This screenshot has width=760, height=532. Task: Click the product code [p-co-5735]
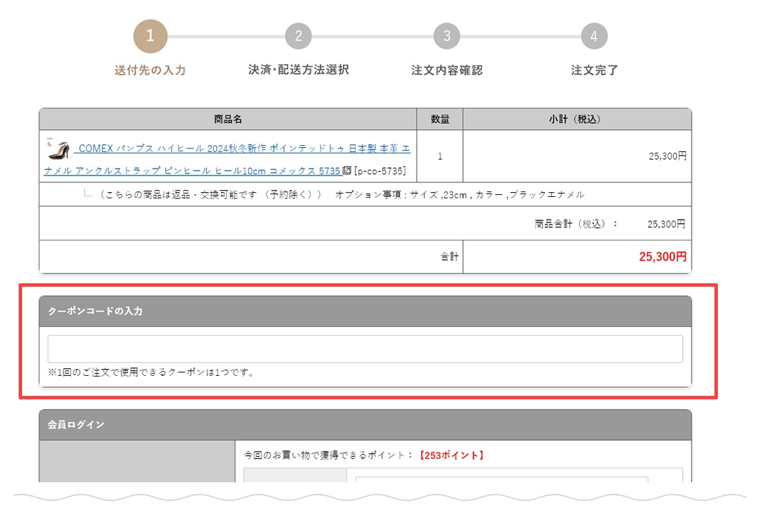click(380, 171)
